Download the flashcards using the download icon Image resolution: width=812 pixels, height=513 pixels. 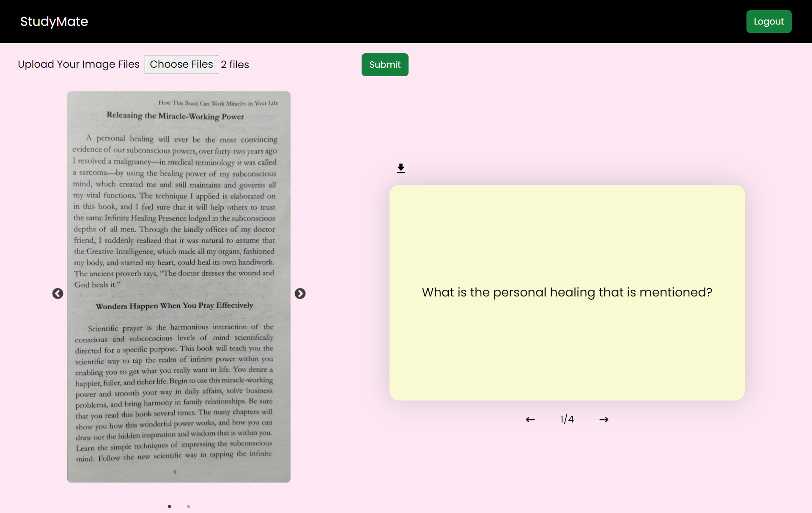tap(401, 168)
